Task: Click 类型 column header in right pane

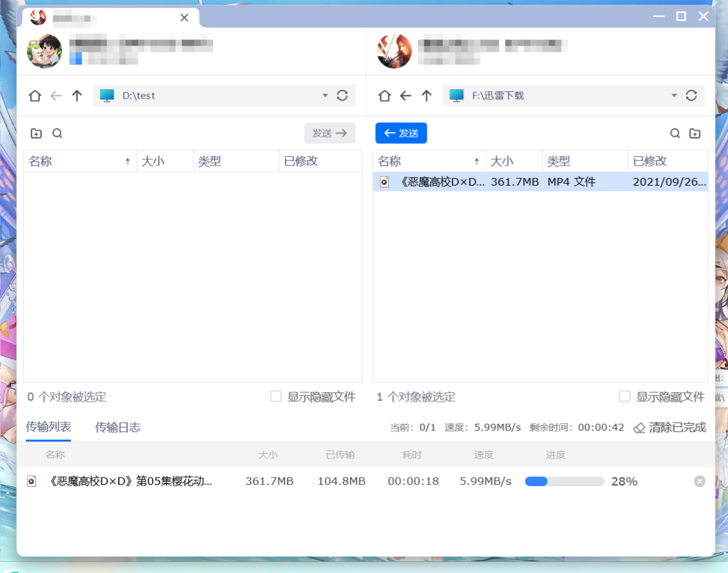Action: point(585,161)
